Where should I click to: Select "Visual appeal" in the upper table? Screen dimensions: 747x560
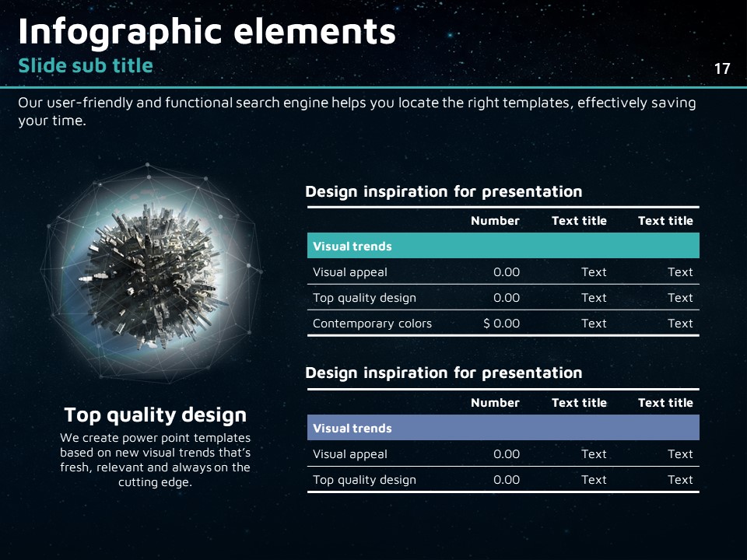[349, 272]
